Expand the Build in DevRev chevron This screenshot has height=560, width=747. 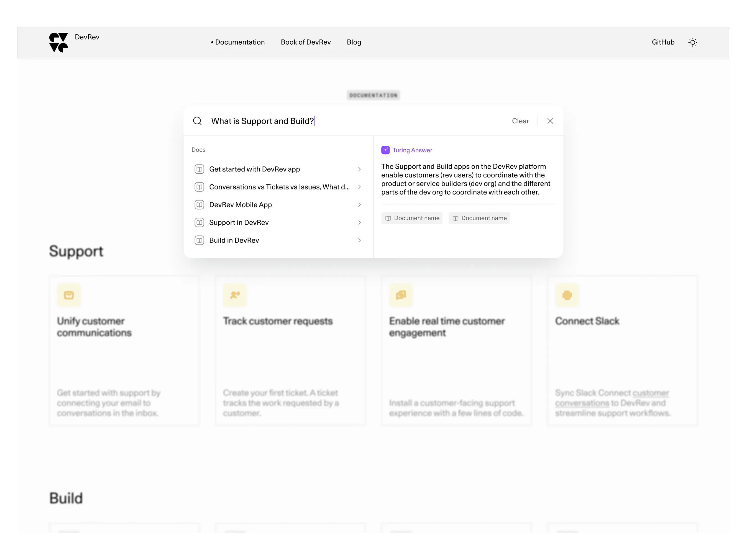click(359, 240)
